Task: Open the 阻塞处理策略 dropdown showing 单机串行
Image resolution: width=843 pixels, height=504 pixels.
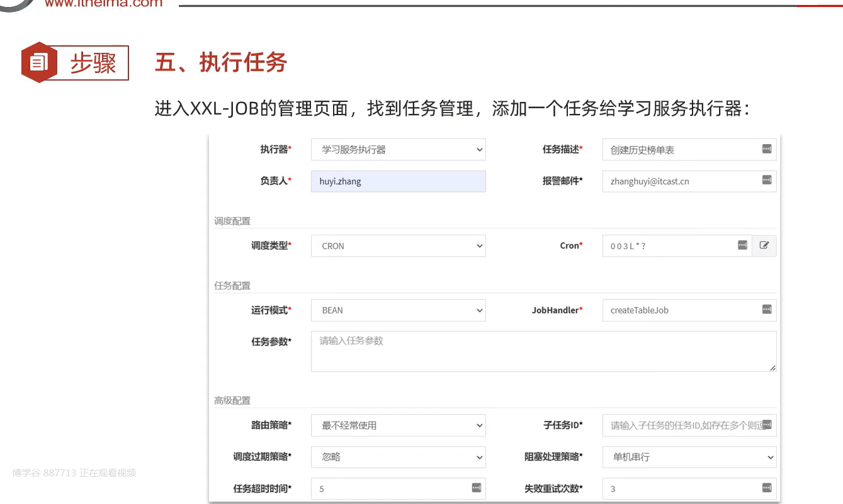Action: (689, 457)
